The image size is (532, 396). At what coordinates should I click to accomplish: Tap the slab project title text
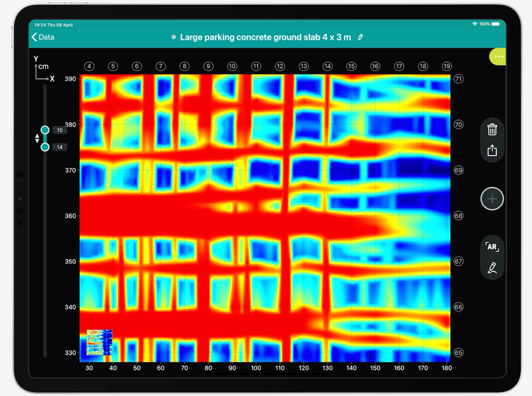pos(265,37)
